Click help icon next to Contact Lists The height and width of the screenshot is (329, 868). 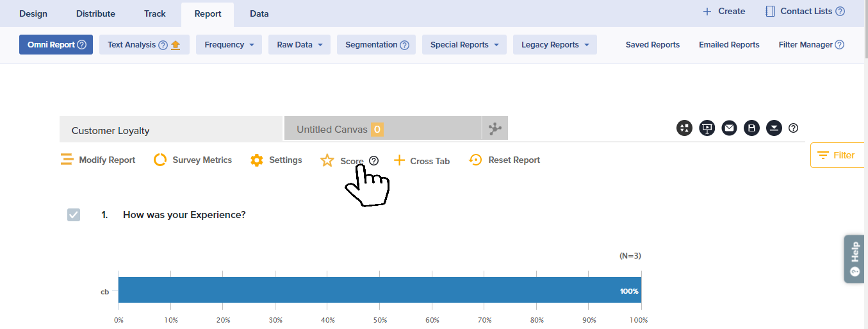(x=840, y=12)
